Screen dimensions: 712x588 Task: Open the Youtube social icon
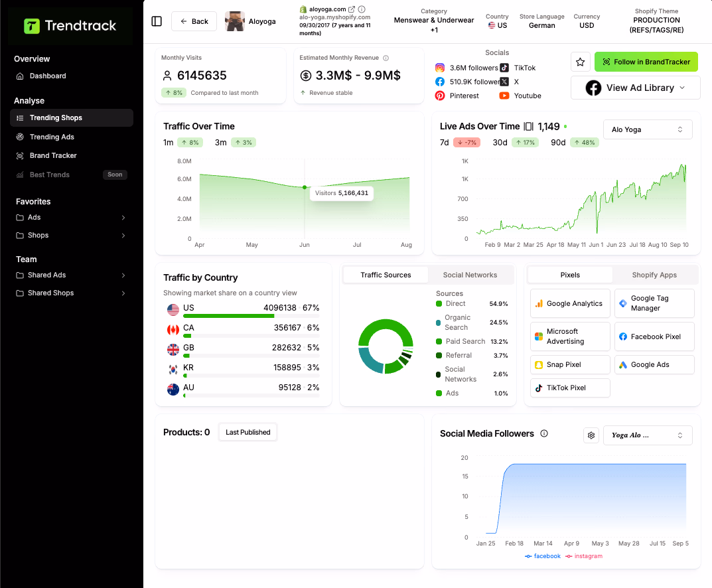tap(504, 96)
